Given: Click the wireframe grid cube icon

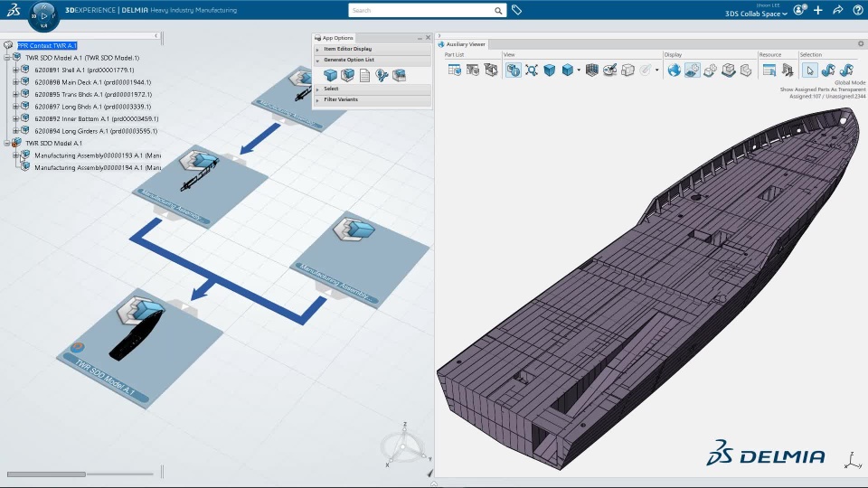Looking at the screenshot, I should coord(591,70).
